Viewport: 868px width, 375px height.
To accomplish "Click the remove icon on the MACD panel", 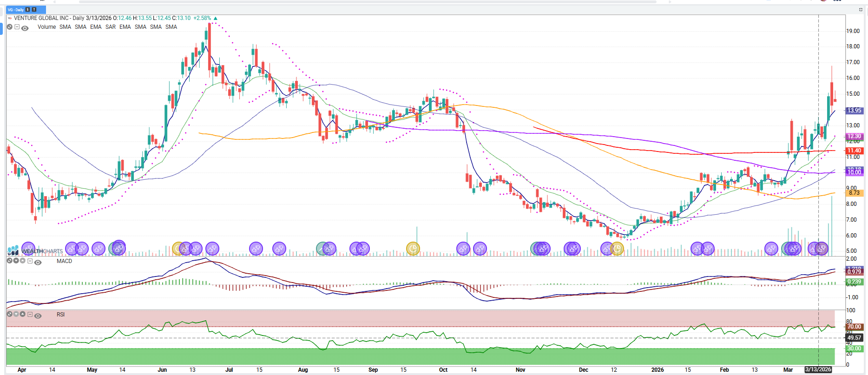I will (9, 261).
